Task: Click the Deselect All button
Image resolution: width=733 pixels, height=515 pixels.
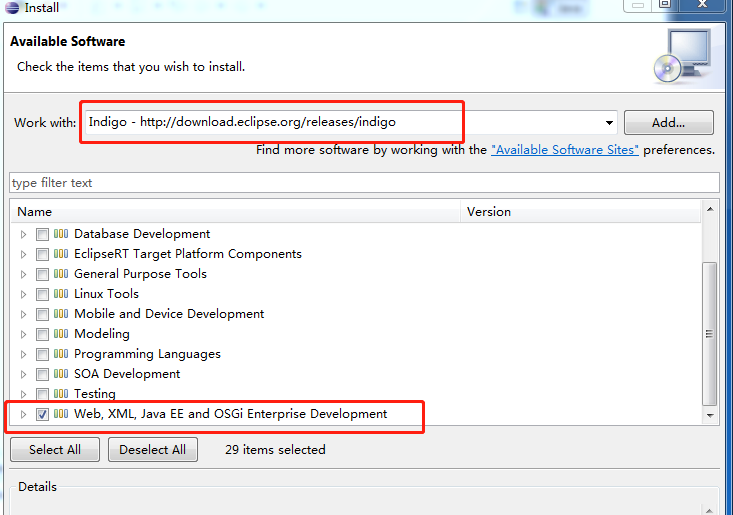Action: (152, 450)
